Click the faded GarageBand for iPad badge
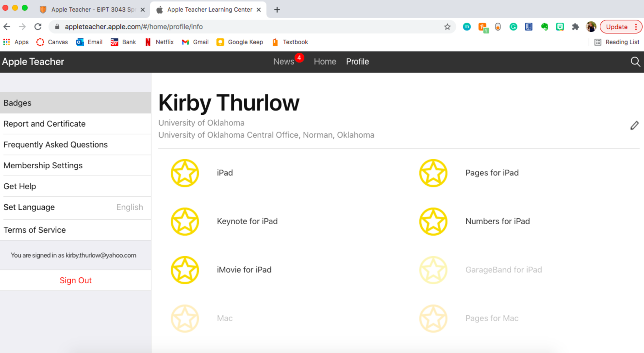 [x=433, y=270]
